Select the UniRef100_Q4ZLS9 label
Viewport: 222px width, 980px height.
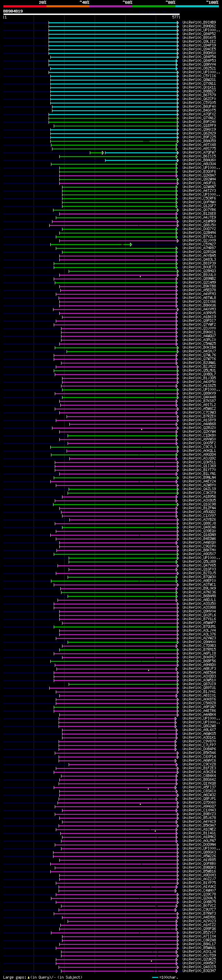tap(199, 489)
